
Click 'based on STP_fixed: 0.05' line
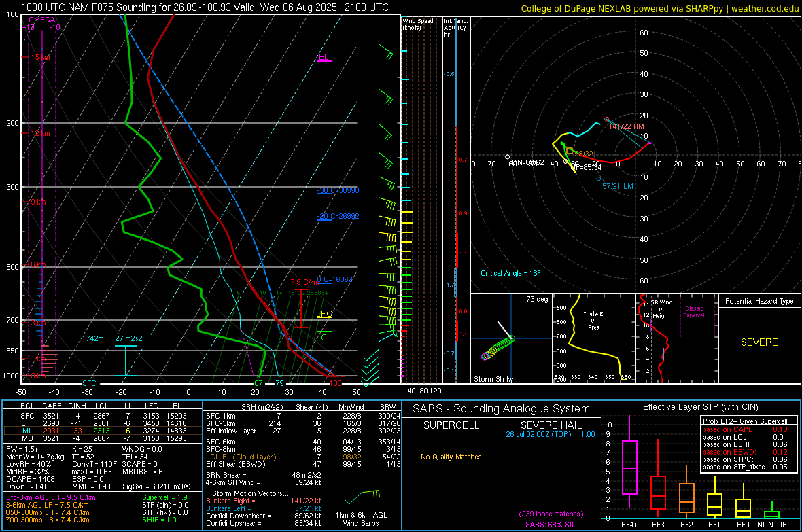[x=745, y=467]
